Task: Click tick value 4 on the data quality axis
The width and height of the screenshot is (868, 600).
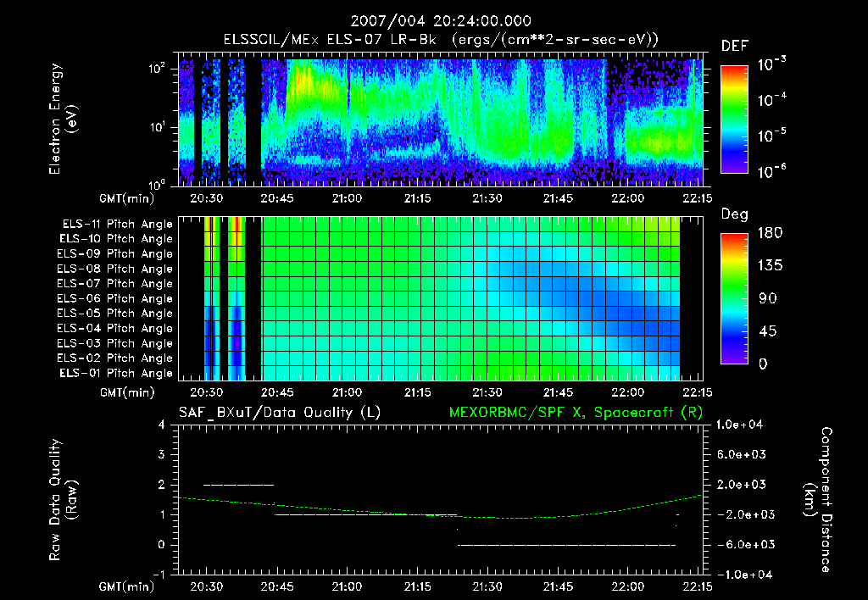Action: [162, 425]
